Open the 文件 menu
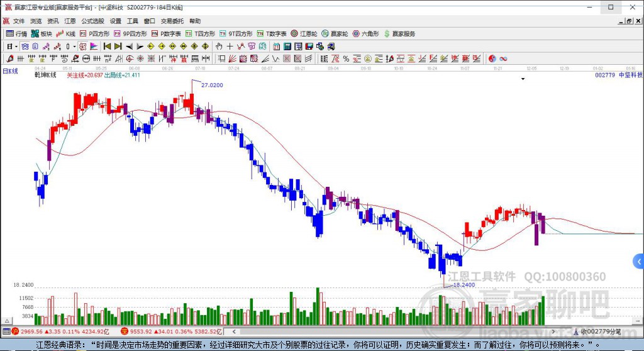644x351 pixels. click(x=18, y=21)
